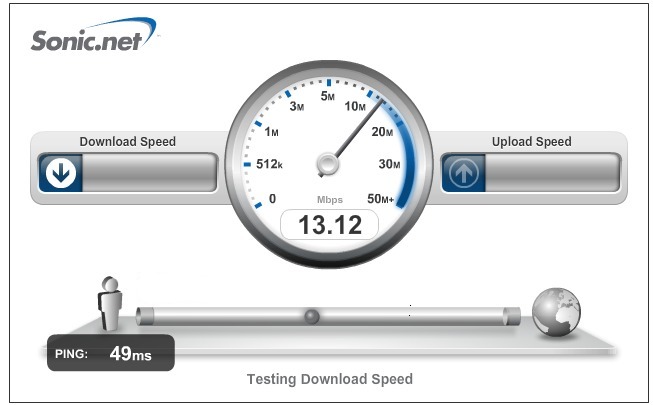Click the 512k label on the speedometer
This screenshot has height=405, width=653.
[x=269, y=164]
